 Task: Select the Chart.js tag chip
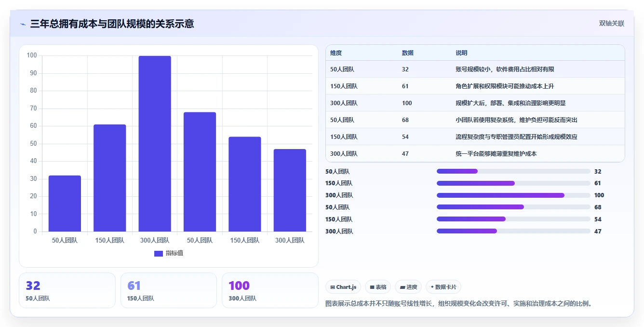(x=343, y=287)
